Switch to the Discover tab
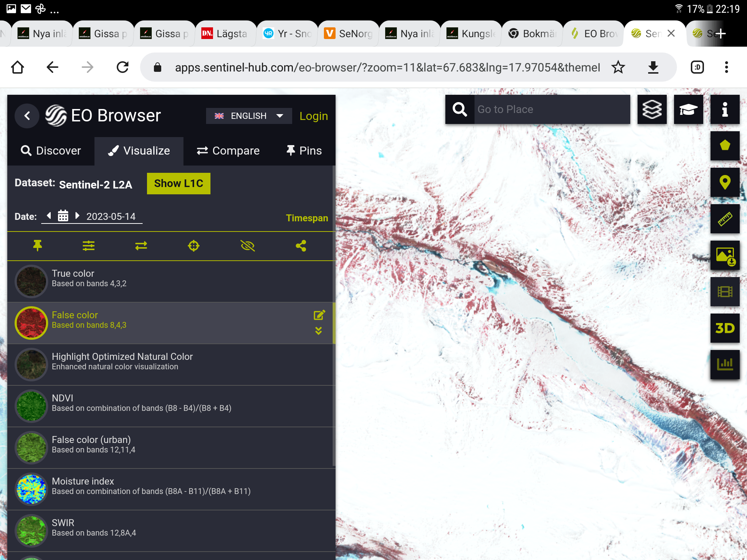The width and height of the screenshot is (747, 560). pos(51,151)
